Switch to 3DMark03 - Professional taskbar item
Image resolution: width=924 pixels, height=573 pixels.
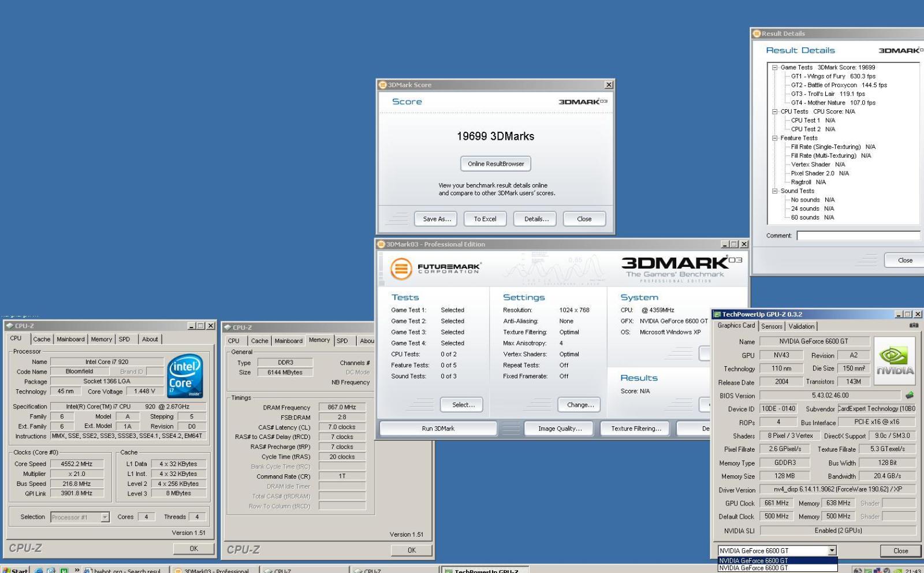click(215, 570)
